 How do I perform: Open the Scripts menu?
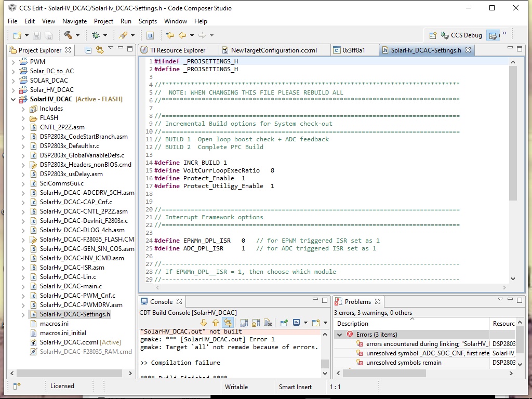click(x=148, y=21)
